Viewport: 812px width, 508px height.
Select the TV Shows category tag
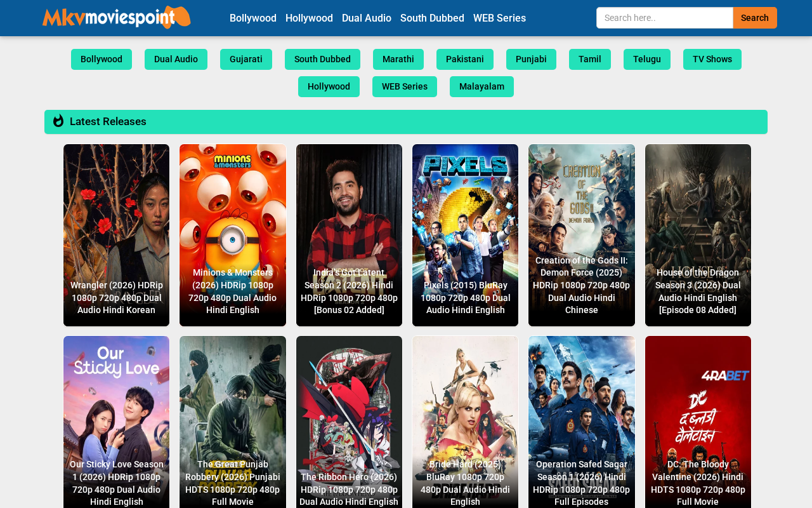pyautogui.click(x=712, y=59)
